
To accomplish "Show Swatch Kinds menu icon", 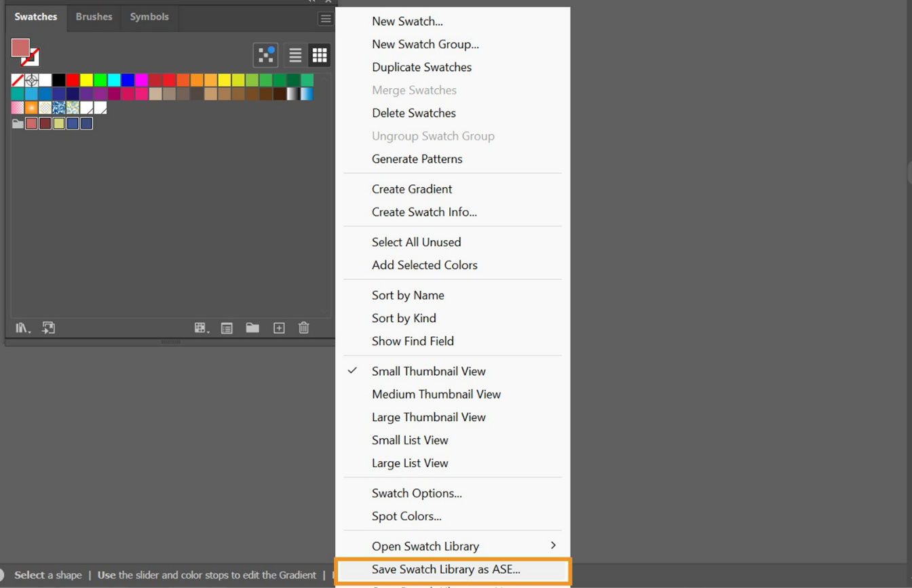I will click(199, 328).
